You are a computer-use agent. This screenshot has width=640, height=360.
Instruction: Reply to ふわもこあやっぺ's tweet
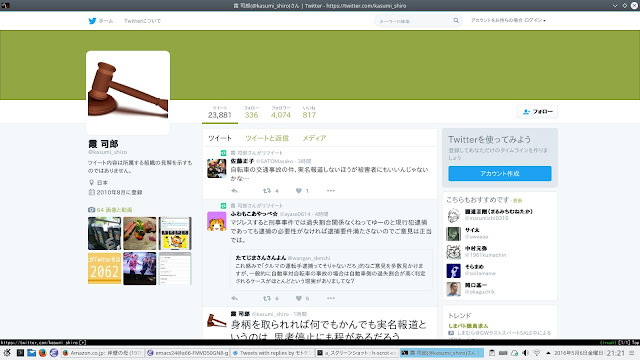click(234, 298)
